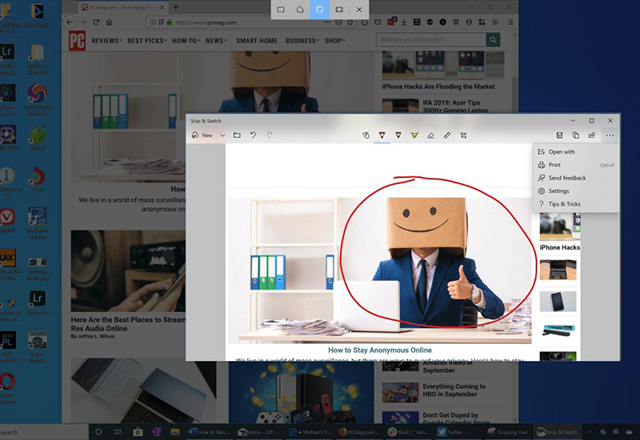
Task: Select the pencil tool
Action: click(x=398, y=135)
